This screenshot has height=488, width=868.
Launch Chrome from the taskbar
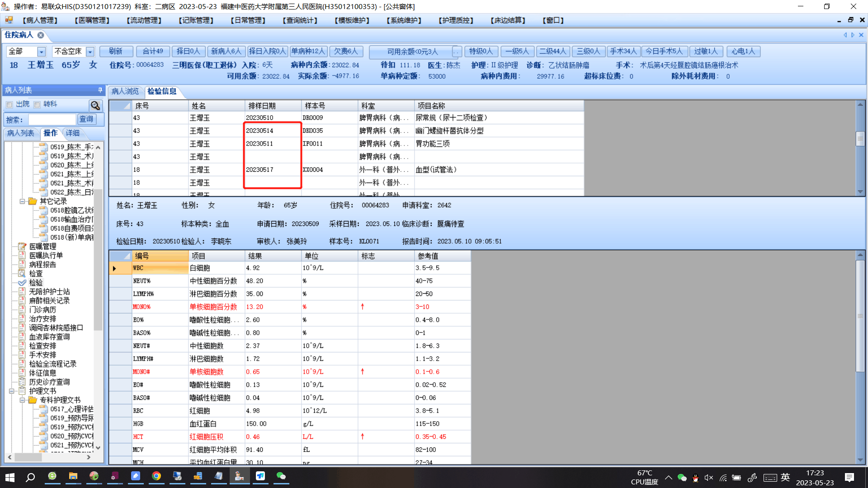[156, 476]
